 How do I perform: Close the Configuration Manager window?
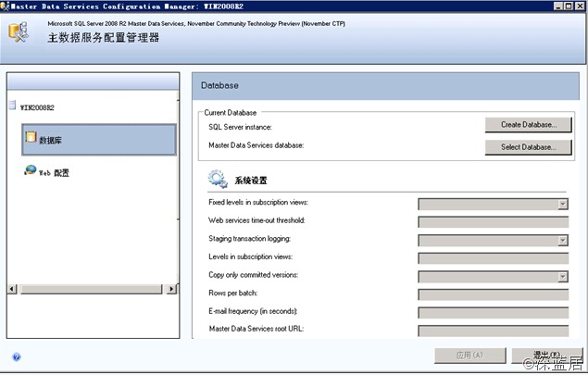(580, 6)
